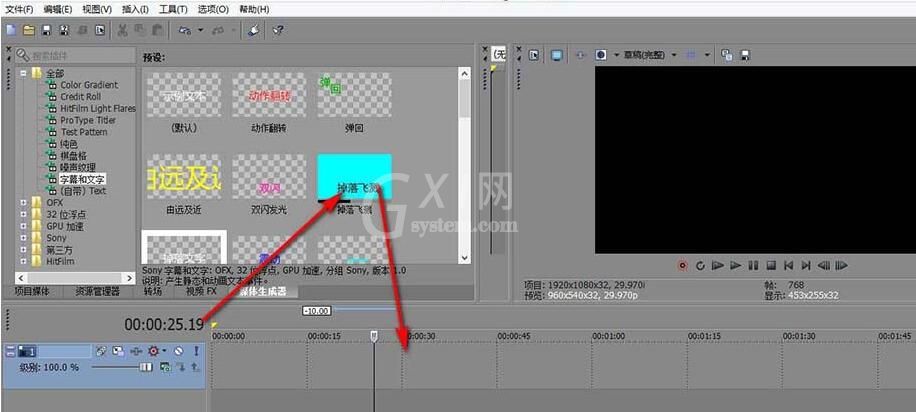Open the 文件(F) menu
The width and height of the screenshot is (916, 412).
click(20, 9)
